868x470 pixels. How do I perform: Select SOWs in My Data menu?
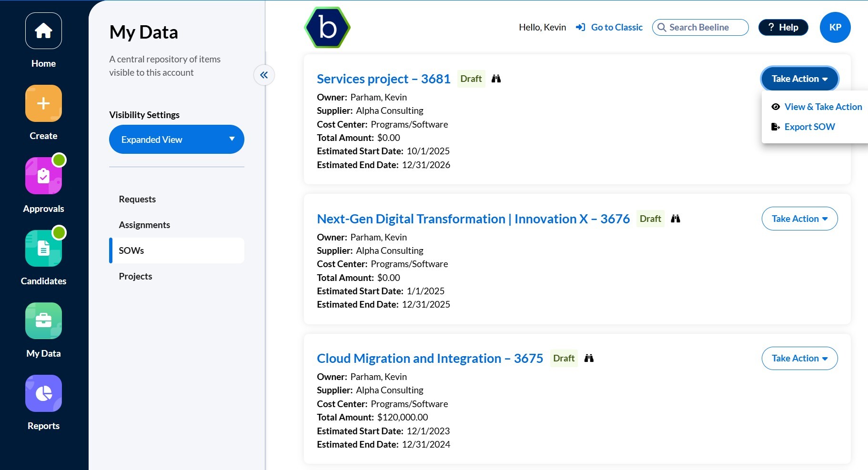(x=177, y=250)
